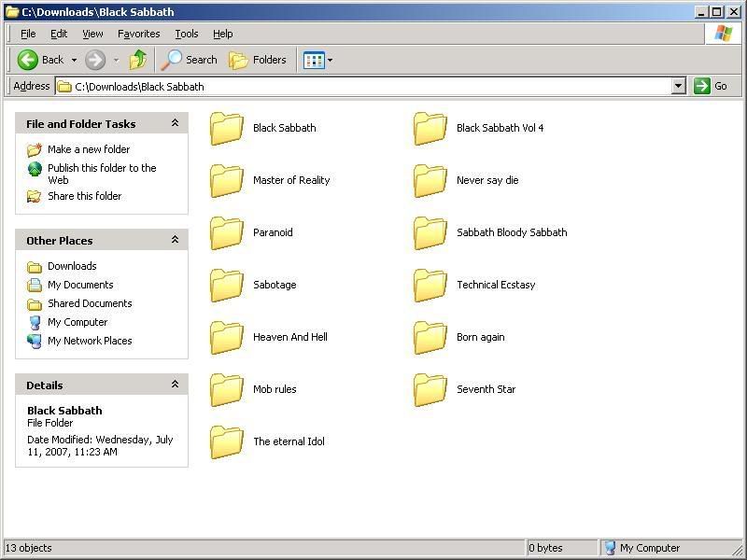Click the Make a new folder icon
This screenshot has height=560, width=747.
click(35, 149)
